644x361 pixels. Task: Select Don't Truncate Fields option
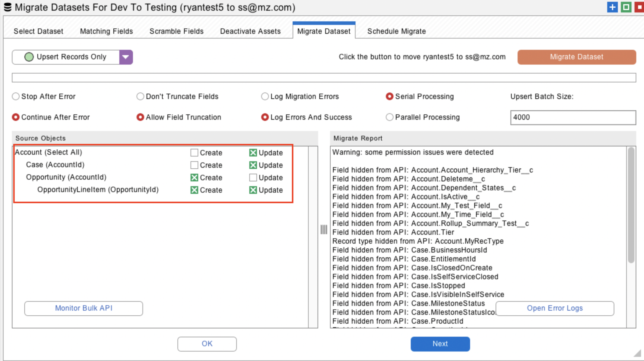(x=140, y=97)
